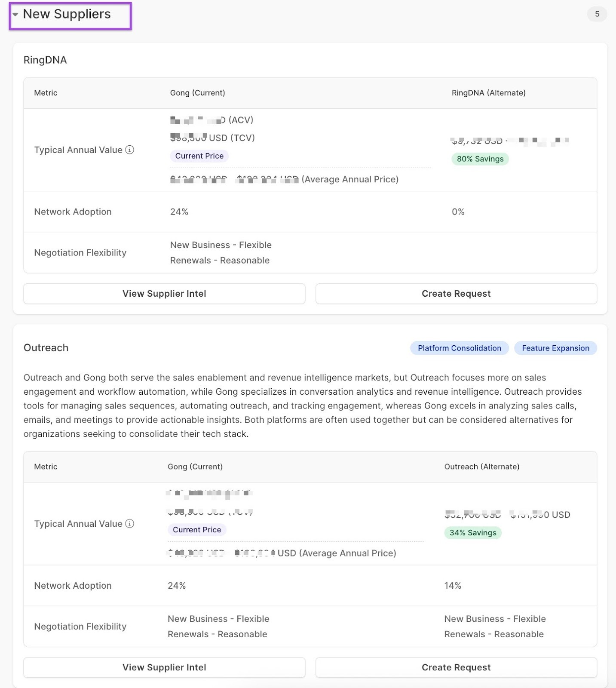Click the 34% Savings badge
Viewport: 616px width, 688px height.
[472, 533]
